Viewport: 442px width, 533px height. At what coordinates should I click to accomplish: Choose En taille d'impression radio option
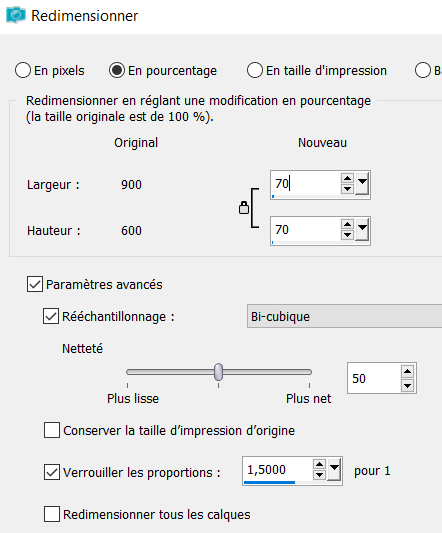tap(255, 70)
